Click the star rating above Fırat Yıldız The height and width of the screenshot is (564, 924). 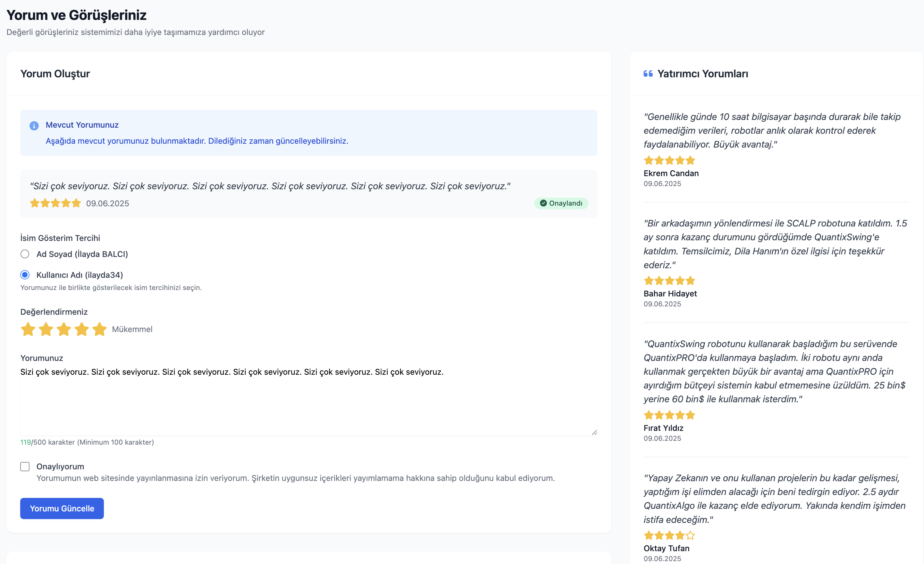click(x=669, y=415)
